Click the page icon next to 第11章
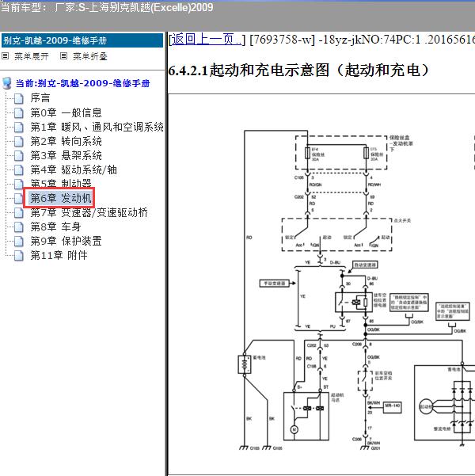 click(19, 255)
